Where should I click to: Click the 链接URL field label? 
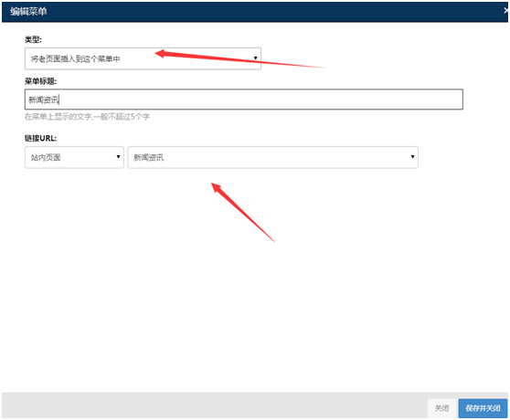point(40,138)
